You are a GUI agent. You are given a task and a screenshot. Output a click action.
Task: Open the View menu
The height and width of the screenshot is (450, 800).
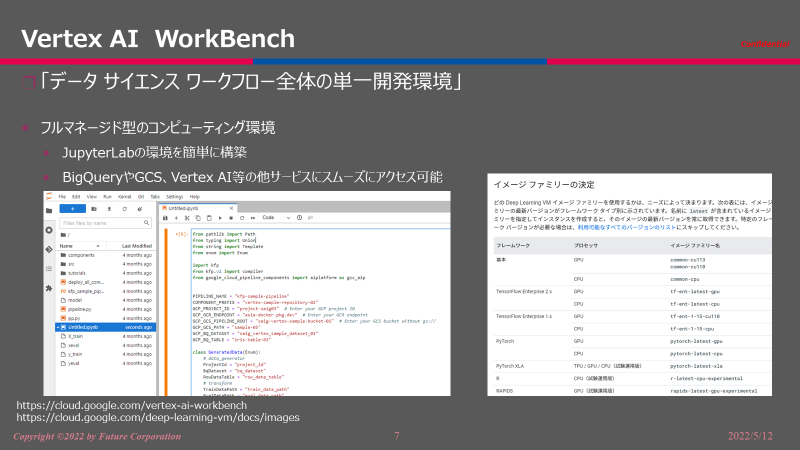[x=92, y=196]
